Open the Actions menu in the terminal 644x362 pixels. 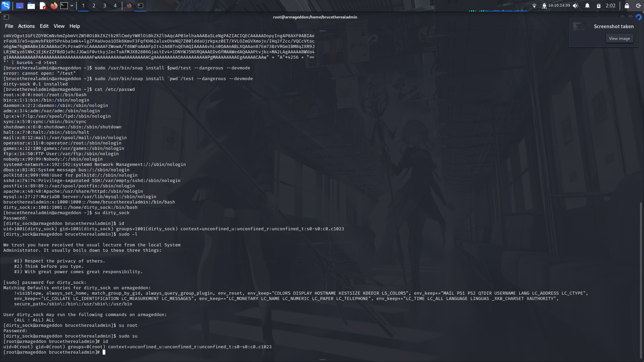click(26, 26)
